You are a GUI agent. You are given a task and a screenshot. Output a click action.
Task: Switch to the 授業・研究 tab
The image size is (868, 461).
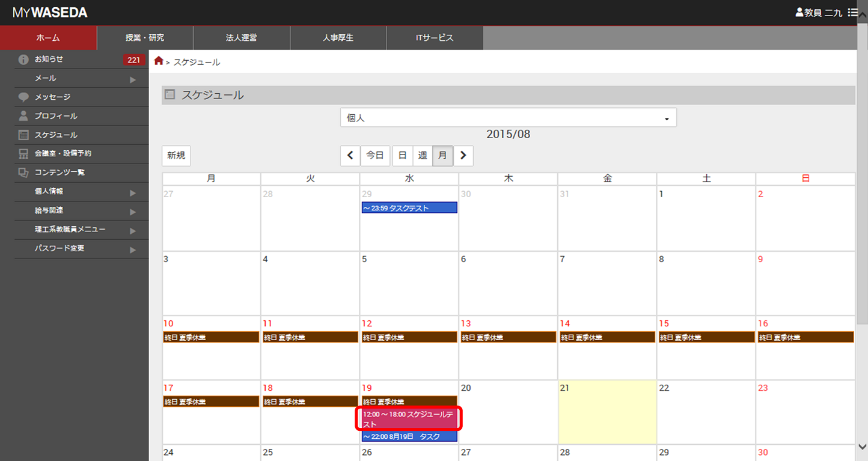145,38
